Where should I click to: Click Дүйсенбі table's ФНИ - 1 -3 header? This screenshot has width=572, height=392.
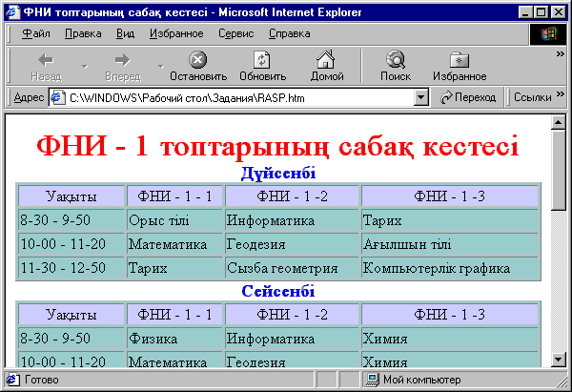450,196
